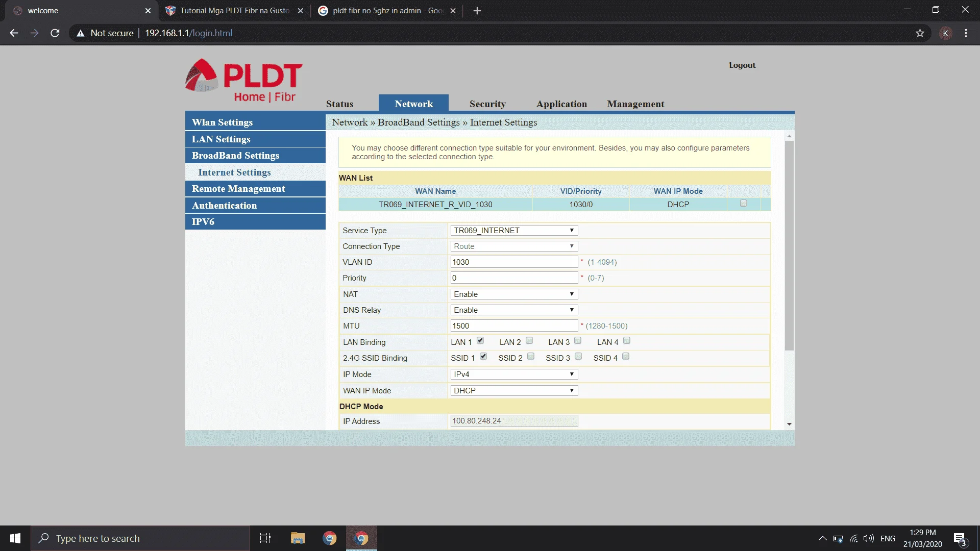980x551 pixels.
Task: Click the scrollbar down arrow
Action: (x=789, y=424)
